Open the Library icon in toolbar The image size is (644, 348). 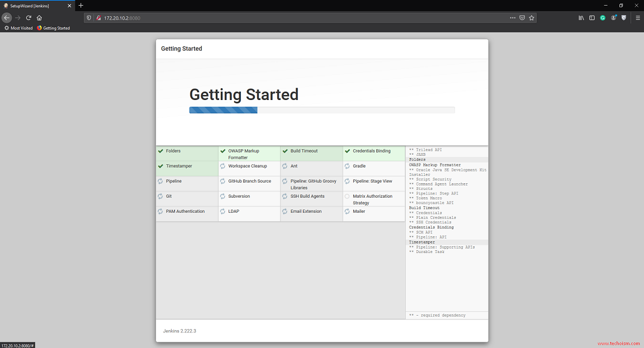click(x=581, y=18)
